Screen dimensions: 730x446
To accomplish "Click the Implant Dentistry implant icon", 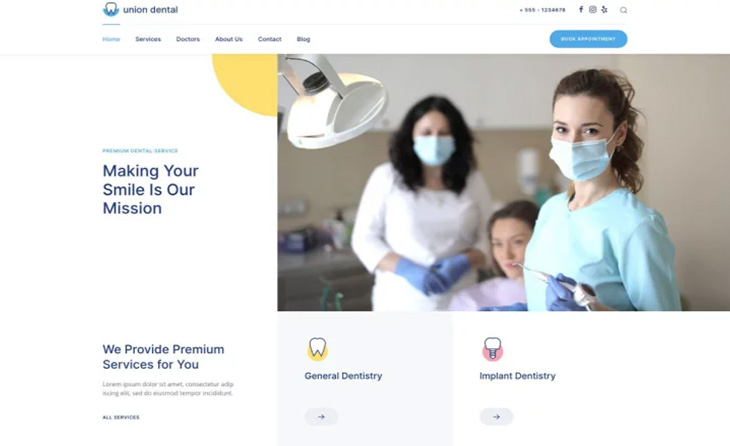I will click(x=493, y=349).
